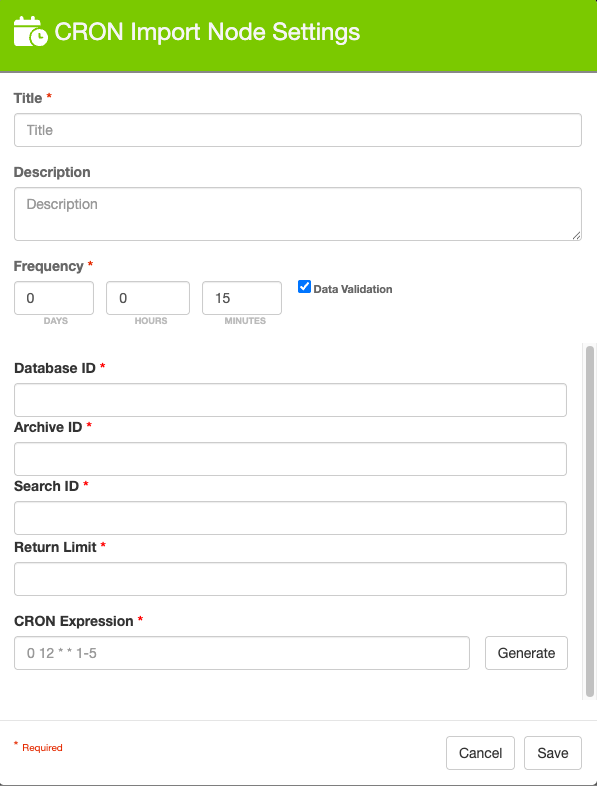Generate a CRON expression
Image resolution: width=597 pixels, height=786 pixels.
(x=526, y=653)
